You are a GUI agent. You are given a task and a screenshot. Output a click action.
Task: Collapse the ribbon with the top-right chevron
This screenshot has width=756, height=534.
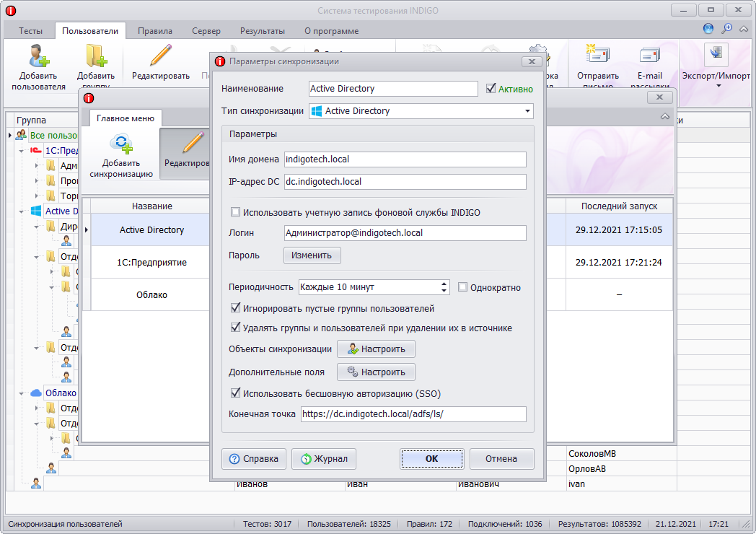744,29
